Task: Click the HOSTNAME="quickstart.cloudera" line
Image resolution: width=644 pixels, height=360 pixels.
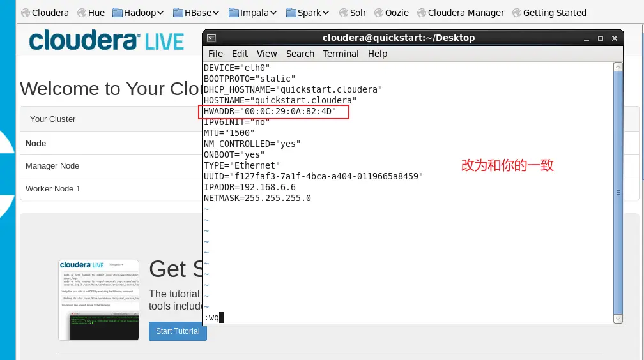Action: click(x=280, y=101)
